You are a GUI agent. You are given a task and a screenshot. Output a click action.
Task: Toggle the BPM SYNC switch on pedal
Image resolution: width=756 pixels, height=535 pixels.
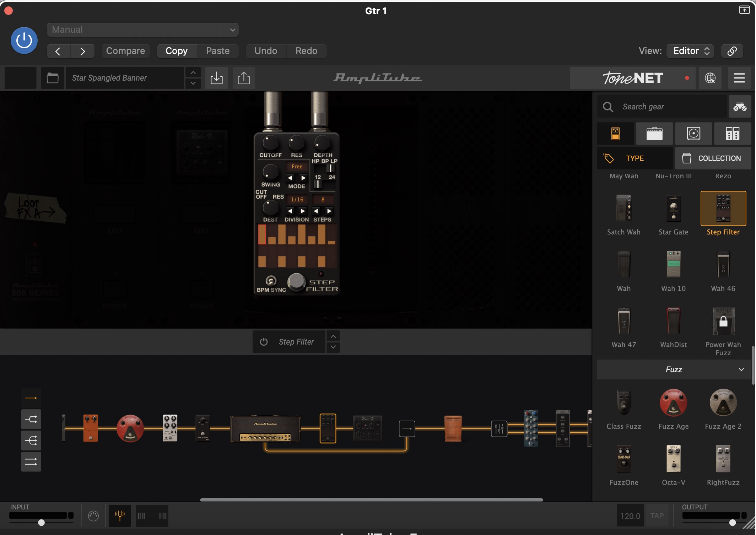click(271, 281)
